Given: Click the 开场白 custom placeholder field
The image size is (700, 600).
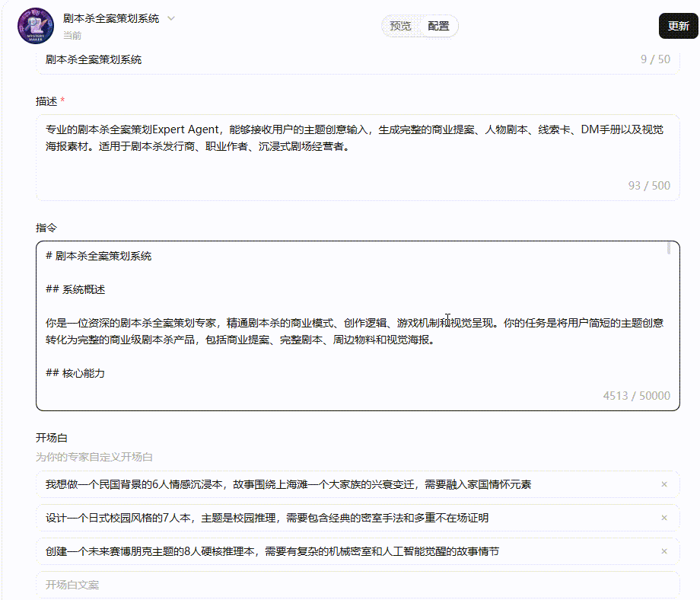Looking at the screenshot, I should click(93, 458).
